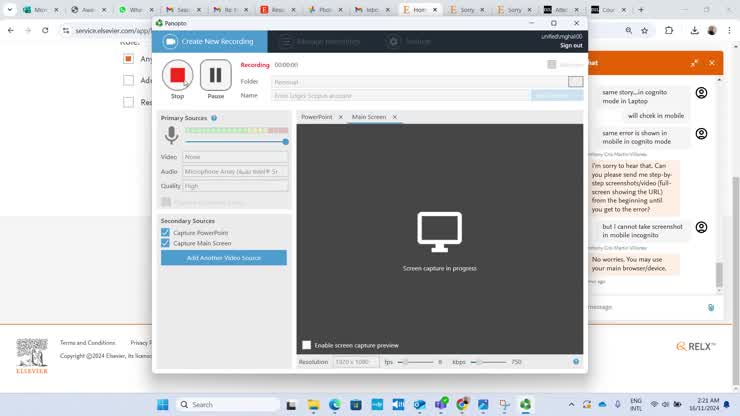This screenshot has height=416, width=740.
Task: Tick the third role checkbox on the Elsevier page
Action: (128, 102)
